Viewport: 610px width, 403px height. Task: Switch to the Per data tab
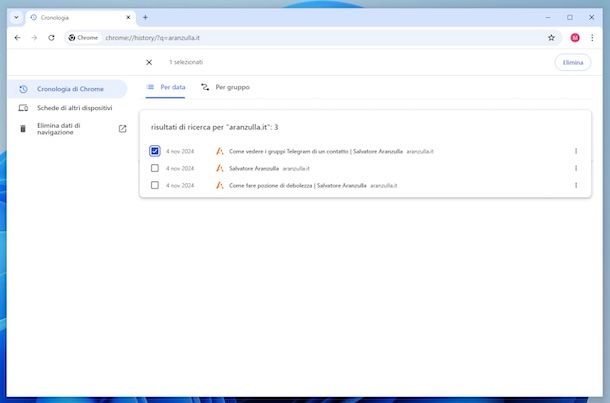point(165,87)
